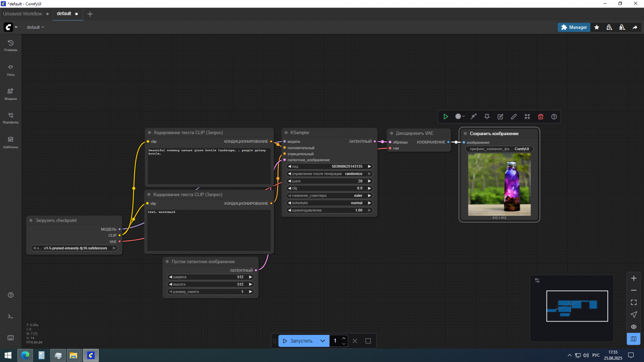Image resolution: width=644 pixels, height=362 pixels.
Task: Switch to the Unsaved Workflow tab
Action: [23, 14]
